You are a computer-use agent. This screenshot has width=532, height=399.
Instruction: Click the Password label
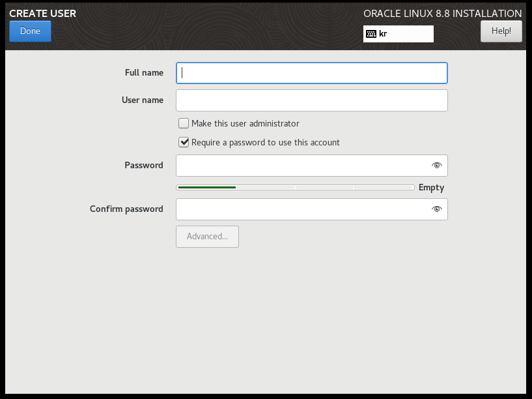(x=144, y=166)
